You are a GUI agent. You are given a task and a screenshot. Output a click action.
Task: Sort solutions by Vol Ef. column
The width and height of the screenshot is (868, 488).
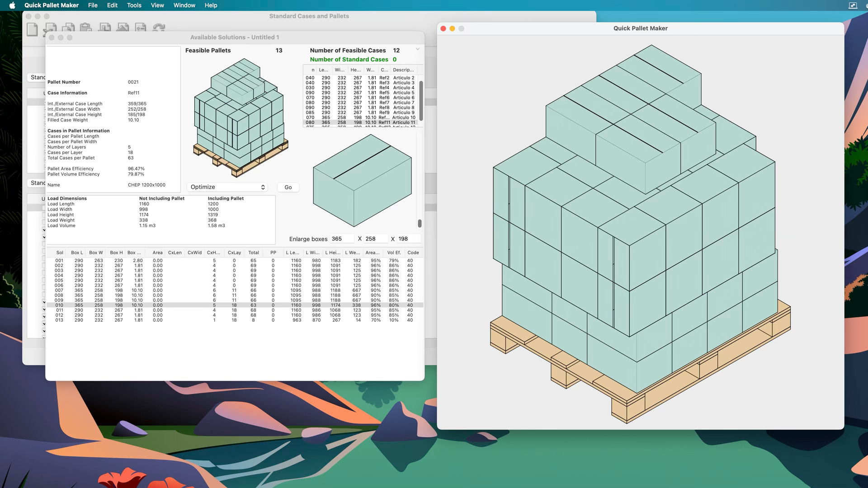coord(394,253)
